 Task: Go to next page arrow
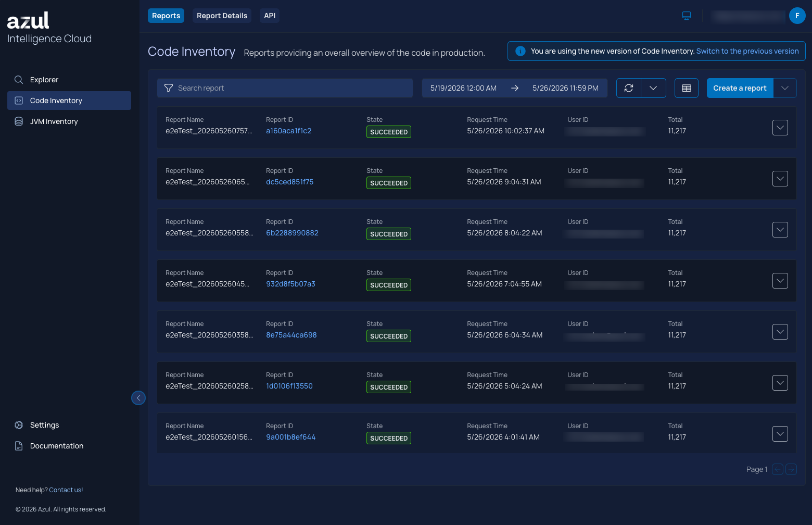point(791,469)
